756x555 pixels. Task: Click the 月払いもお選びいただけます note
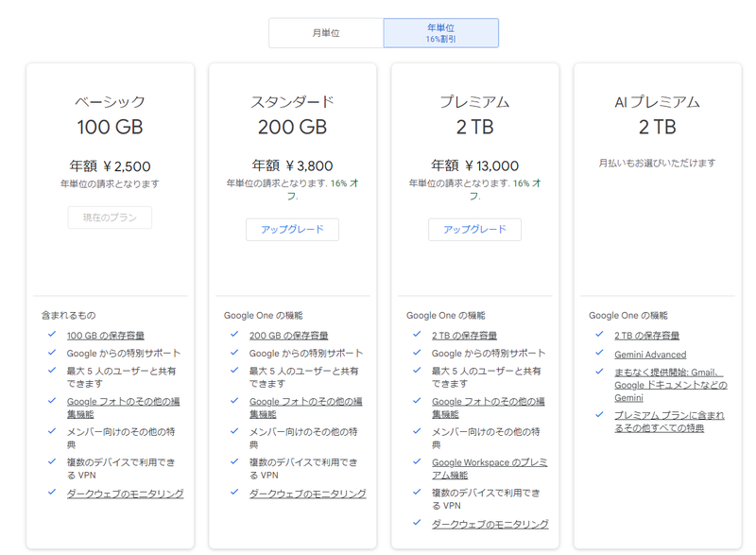[x=657, y=163]
